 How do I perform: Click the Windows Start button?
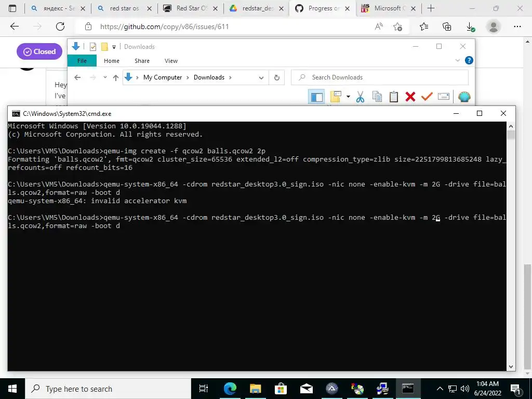(12, 389)
